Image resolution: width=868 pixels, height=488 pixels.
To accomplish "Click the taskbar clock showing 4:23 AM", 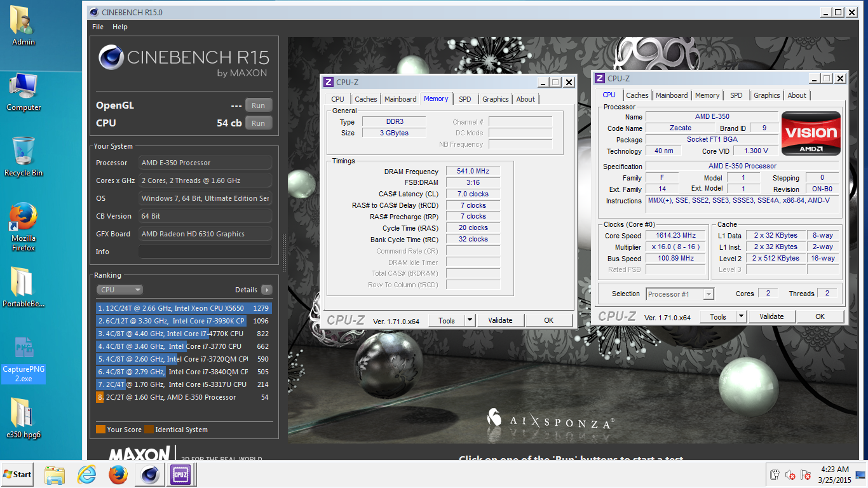I will [x=834, y=475].
